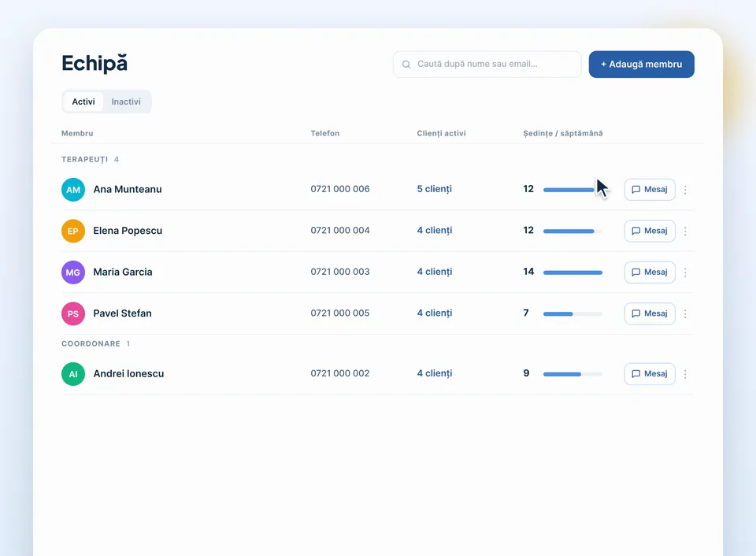Send Mesaj to Maria Garcia
This screenshot has width=756, height=556.
(x=650, y=272)
